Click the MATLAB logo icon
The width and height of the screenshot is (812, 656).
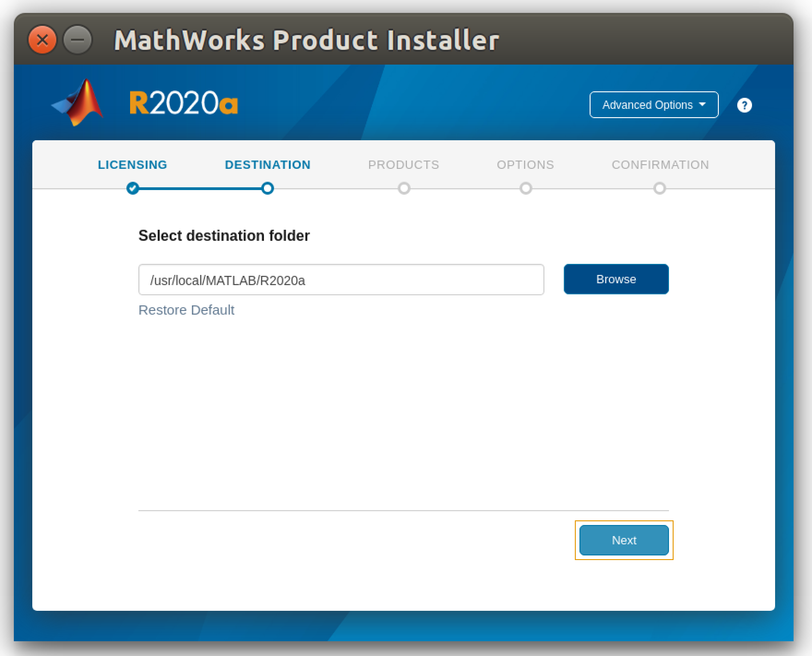pyautogui.click(x=78, y=102)
